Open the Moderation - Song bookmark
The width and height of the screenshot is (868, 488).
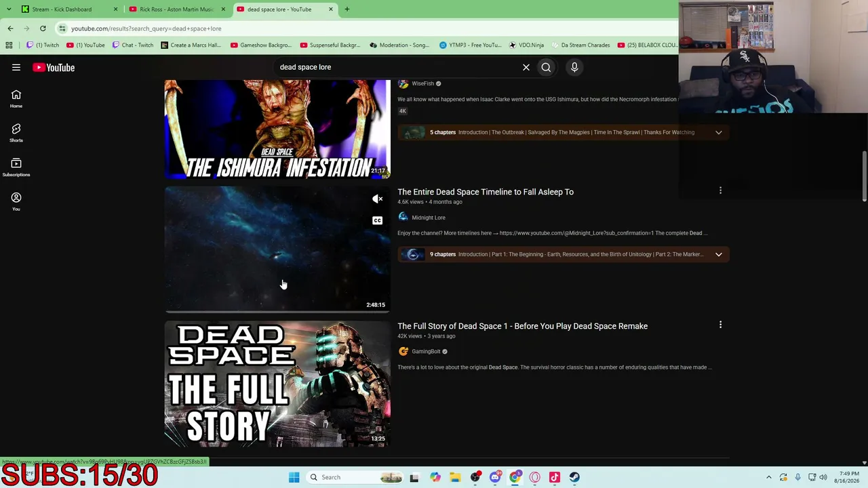(x=399, y=45)
